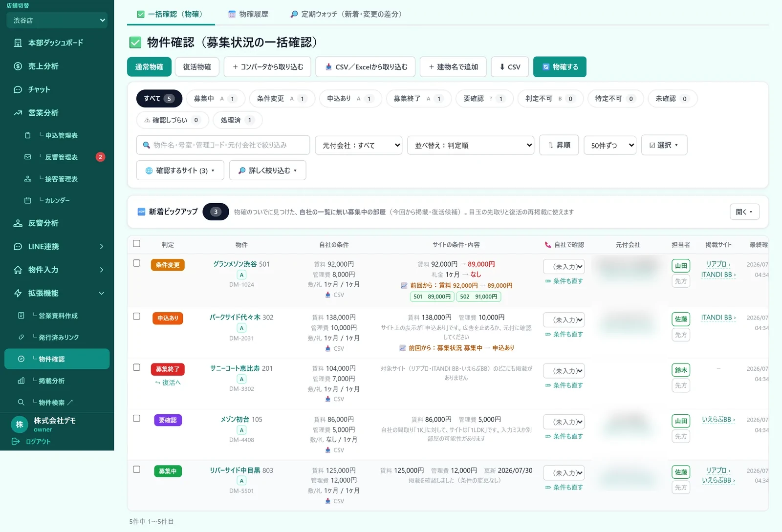Viewport: 782px width, 532px height.
Task: Check the リバーサイド中目黒 803 row checkbox
Action: pyautogui.click(x=137, y=469)
